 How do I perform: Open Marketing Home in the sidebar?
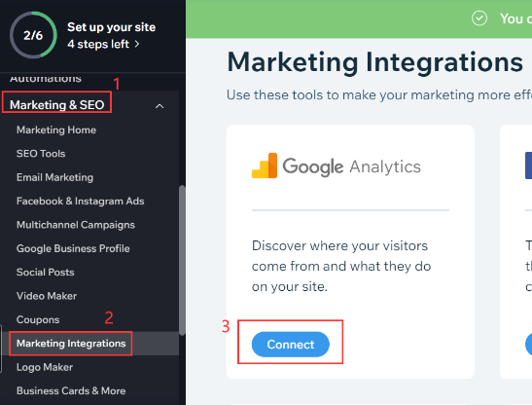point(56,129)
